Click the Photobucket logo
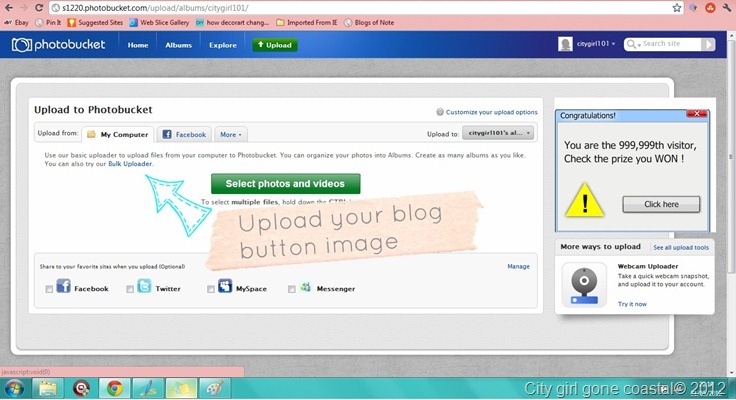736x400 pixels. pos(59,45)
